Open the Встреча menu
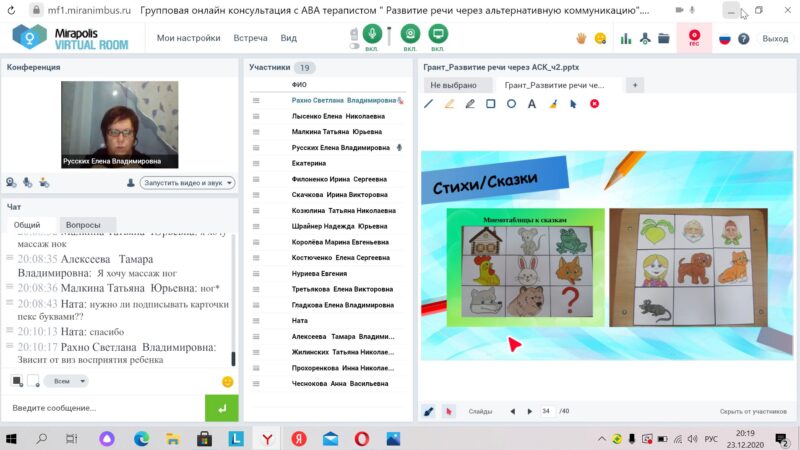Viewport: 800px width, 450px height. click(250, 38)
